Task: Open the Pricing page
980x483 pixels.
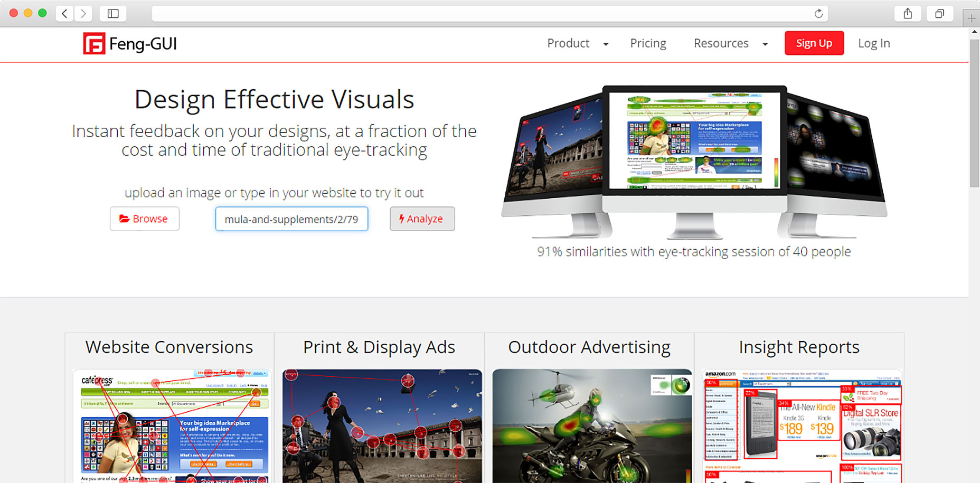Action: click(x=648, y=43)
